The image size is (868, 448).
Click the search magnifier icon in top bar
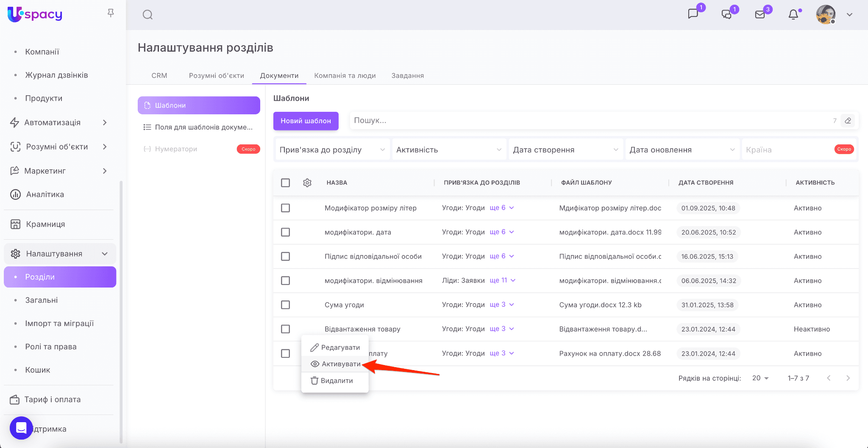coord(147,15)
